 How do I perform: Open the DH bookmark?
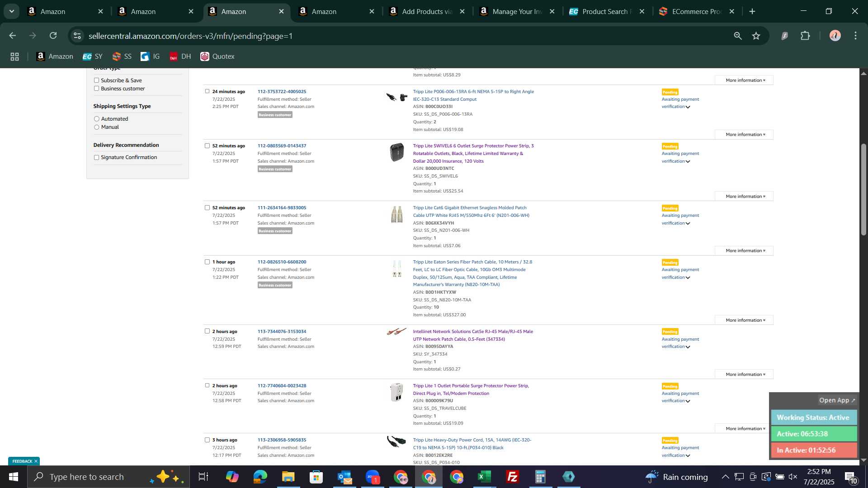click(x=180, y=56)
